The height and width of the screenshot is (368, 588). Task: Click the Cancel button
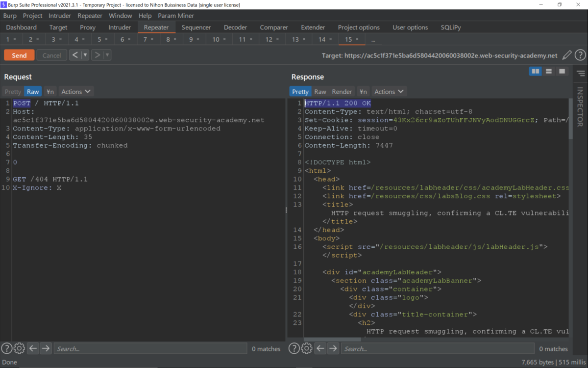[x=51, y=55]
